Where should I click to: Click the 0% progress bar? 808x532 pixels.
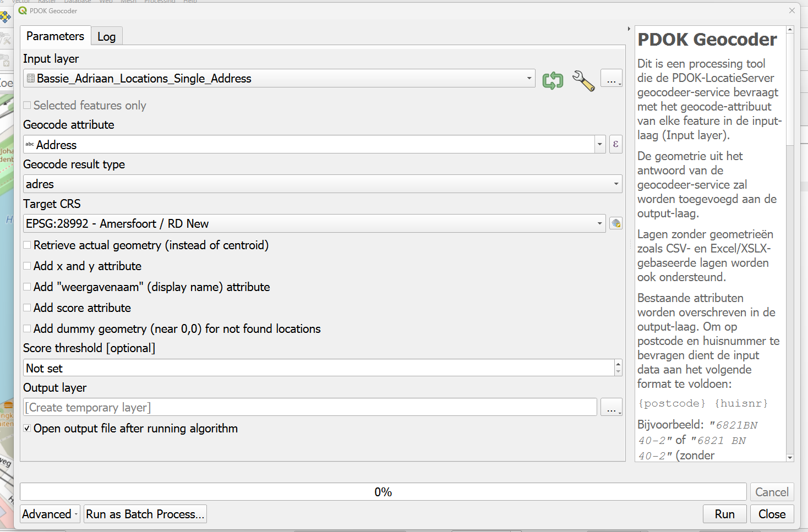(x=383, y=492)
